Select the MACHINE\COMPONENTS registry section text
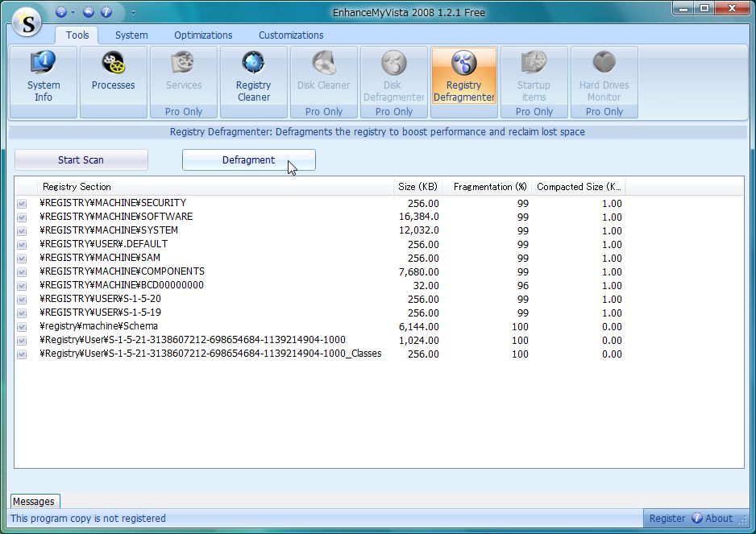The width and height of the screenshot is (756, 534). (122, 271)
